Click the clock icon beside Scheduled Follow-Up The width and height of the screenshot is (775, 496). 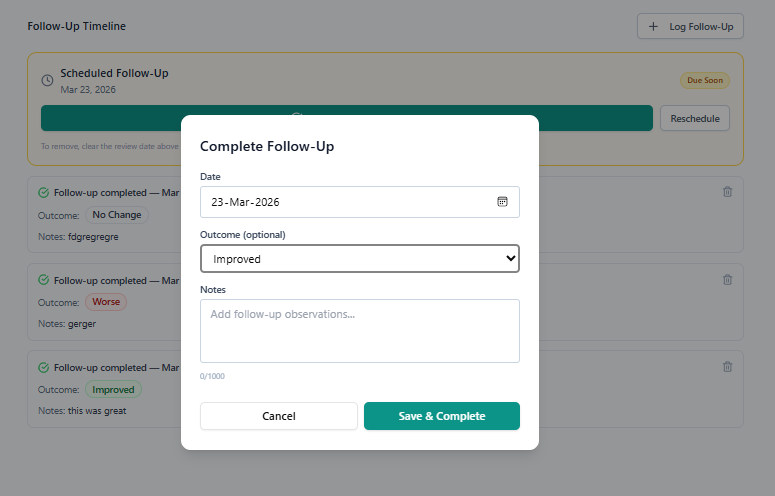coord(47,80)
